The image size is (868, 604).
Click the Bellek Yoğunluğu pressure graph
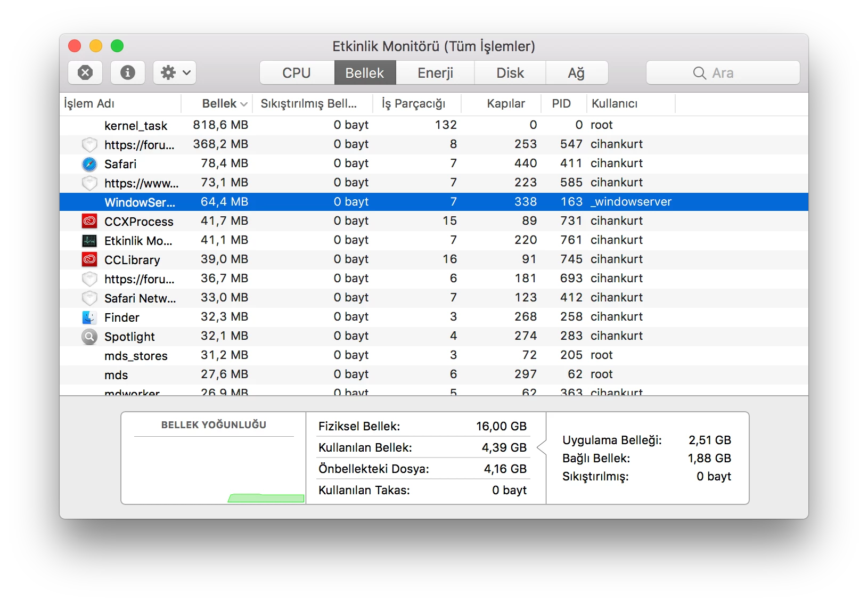click(214, 470)
